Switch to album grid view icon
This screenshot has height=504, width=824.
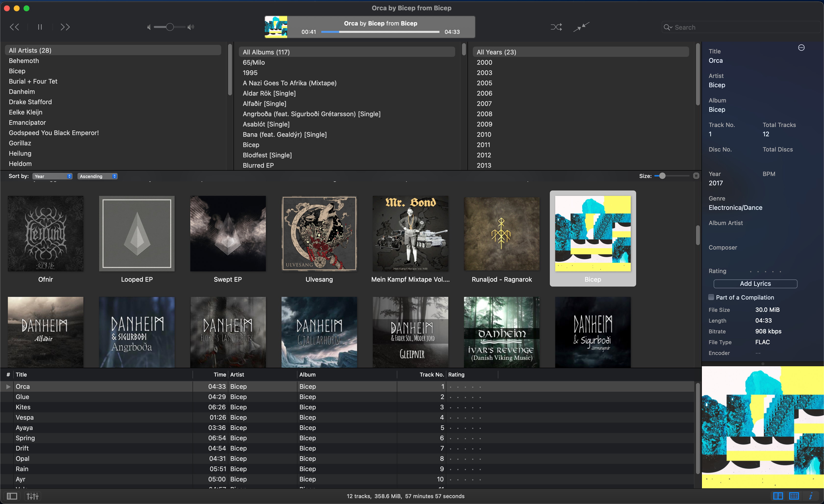[794, 496]
